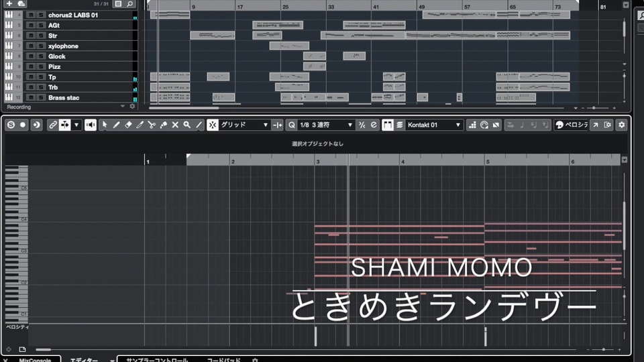Open the Recording track list dropdown arrow
Image resolution: width=644 pixels, height=362 pixels.
tap(122, 107)
